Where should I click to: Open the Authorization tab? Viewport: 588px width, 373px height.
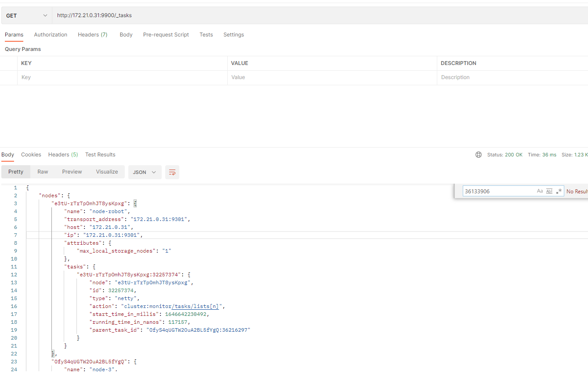tap(51, 35)
